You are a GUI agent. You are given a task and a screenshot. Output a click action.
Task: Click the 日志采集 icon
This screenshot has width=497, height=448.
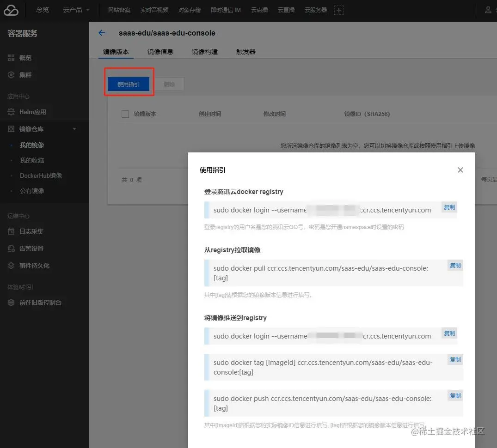[x=11, y=231]
